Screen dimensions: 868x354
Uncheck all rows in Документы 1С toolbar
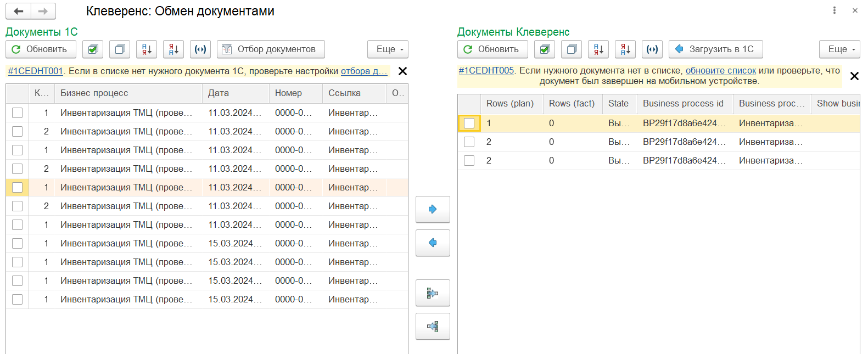[x=120, y=49]
